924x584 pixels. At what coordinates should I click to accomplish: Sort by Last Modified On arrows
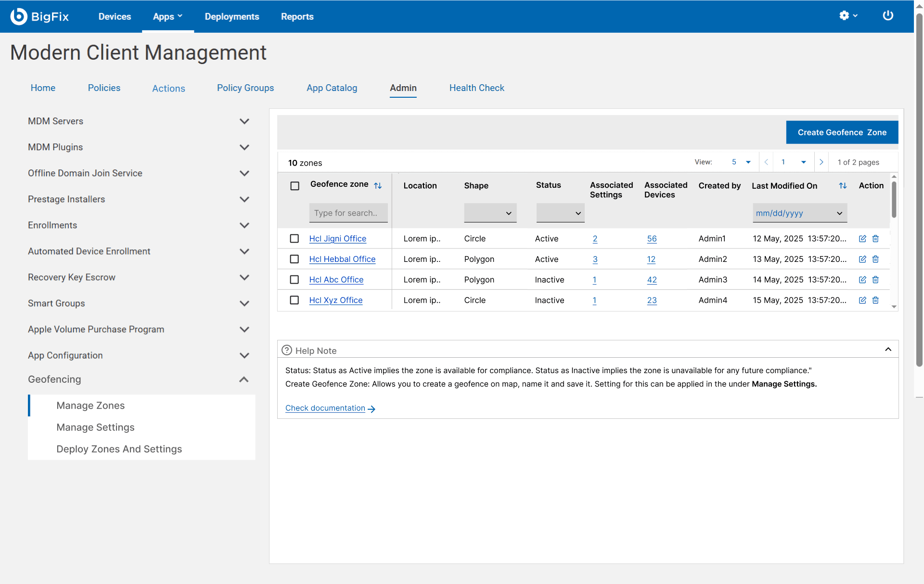[843, 185]
